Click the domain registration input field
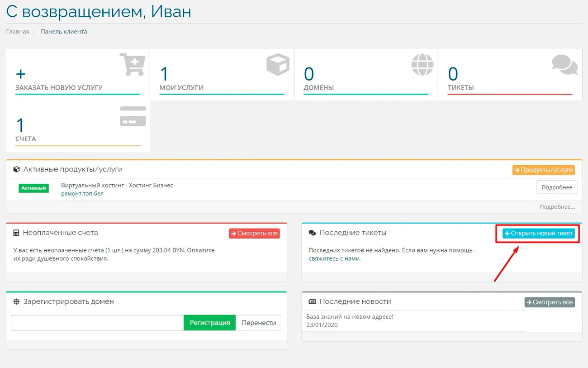 point(97,323)
